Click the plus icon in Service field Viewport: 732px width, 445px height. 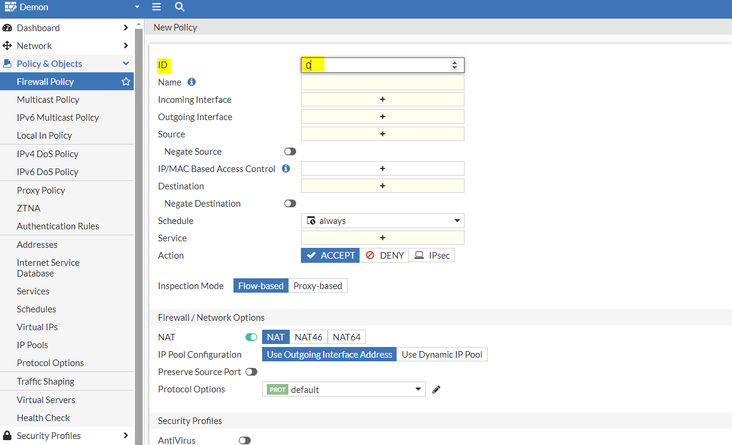pos(382,238)
